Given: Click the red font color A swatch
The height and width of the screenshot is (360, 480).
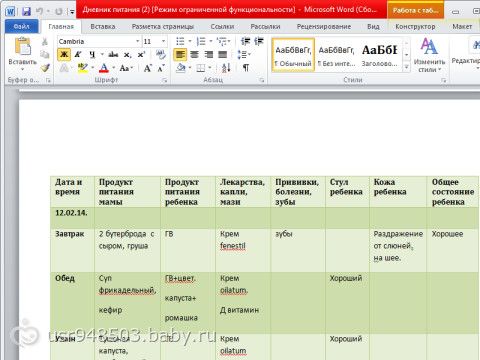Looking at the screenshot, I should point(104,68).
